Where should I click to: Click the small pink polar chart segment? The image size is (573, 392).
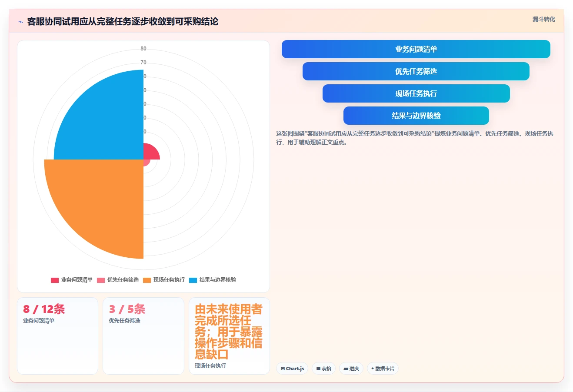pyautogui.click(x=146, y=162)
